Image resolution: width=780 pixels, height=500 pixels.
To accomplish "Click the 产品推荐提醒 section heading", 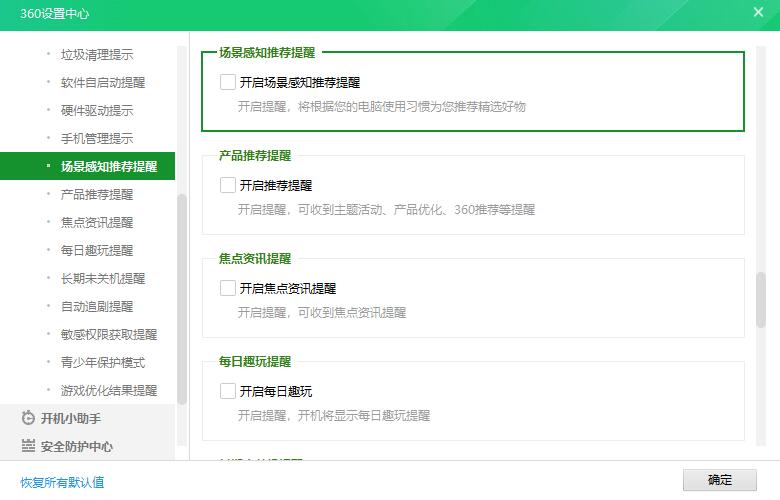I will 255,155.
